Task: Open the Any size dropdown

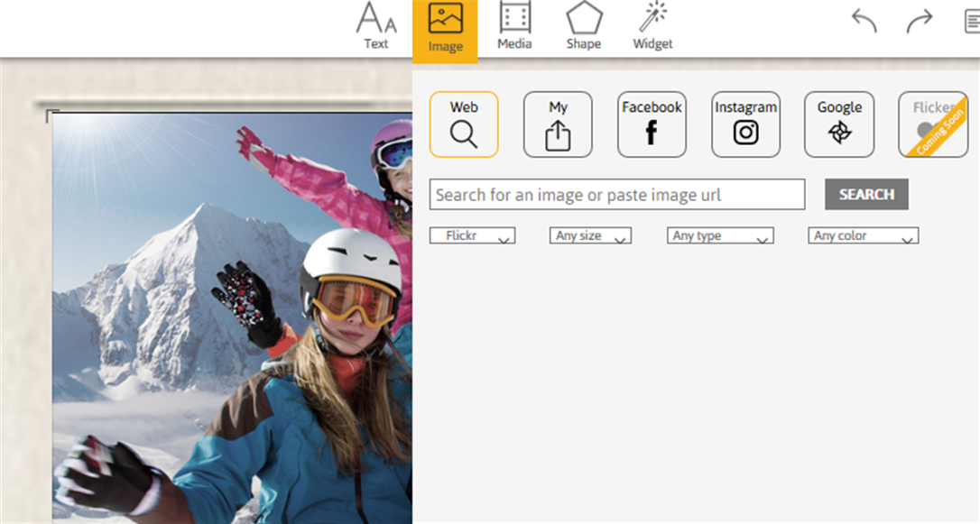Action: (x=591, y=235)
